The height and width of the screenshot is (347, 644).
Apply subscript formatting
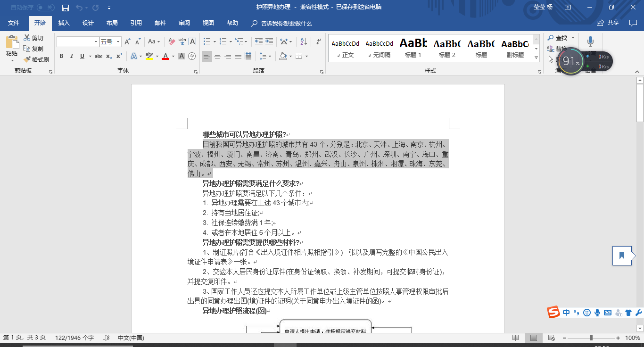coord(109,56)
